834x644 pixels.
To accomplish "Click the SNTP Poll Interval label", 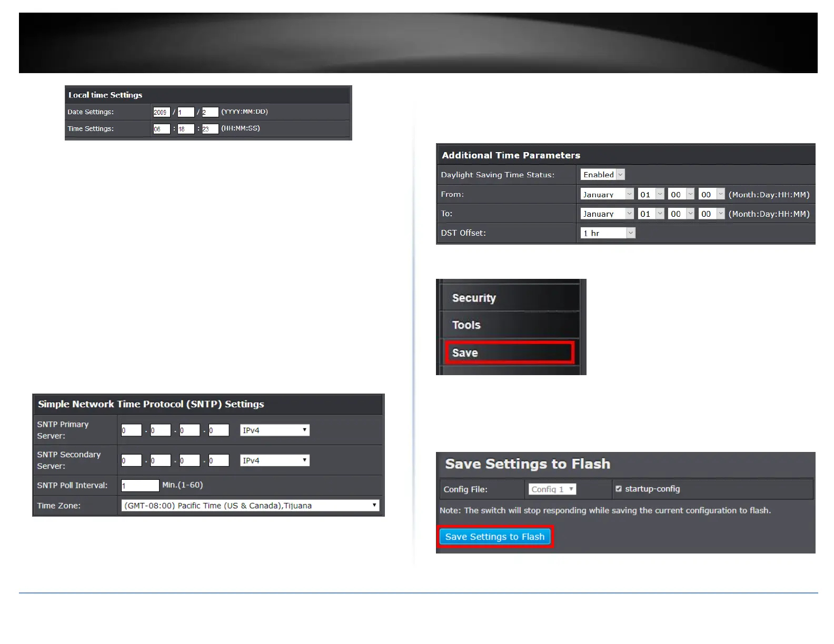I will click(x=72, y=486).
